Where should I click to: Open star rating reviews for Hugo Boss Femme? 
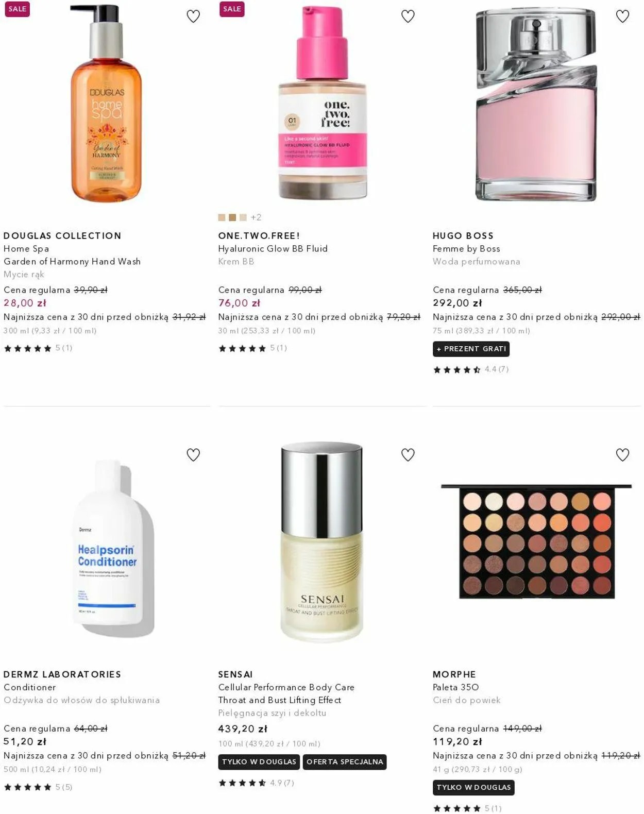pos(470,369)
